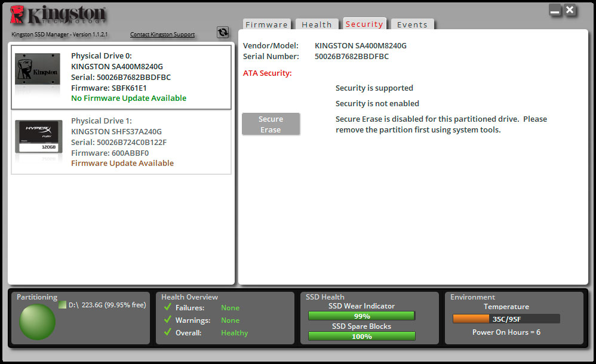Click the SSD Wear Indicator 99% bar
The height and width of the screenshot is (364, 596).
pyautogui.click(x=361, y=316)
